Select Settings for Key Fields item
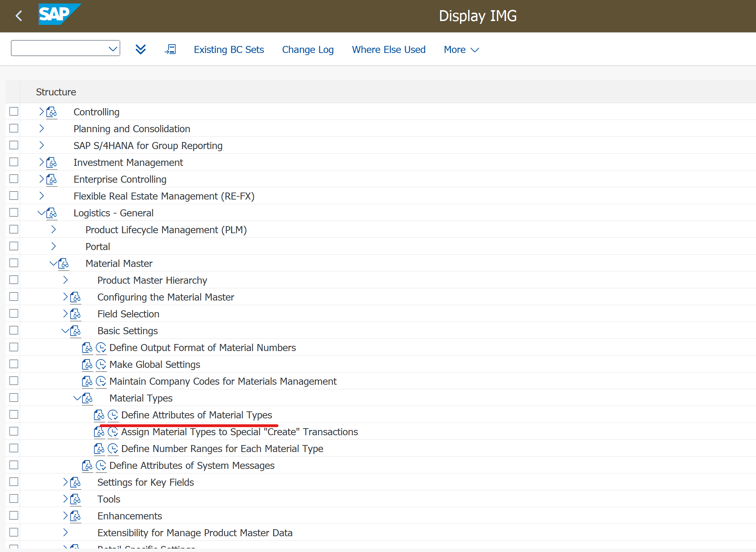Screen dimensions: 756x552 [x=146, y=483]
